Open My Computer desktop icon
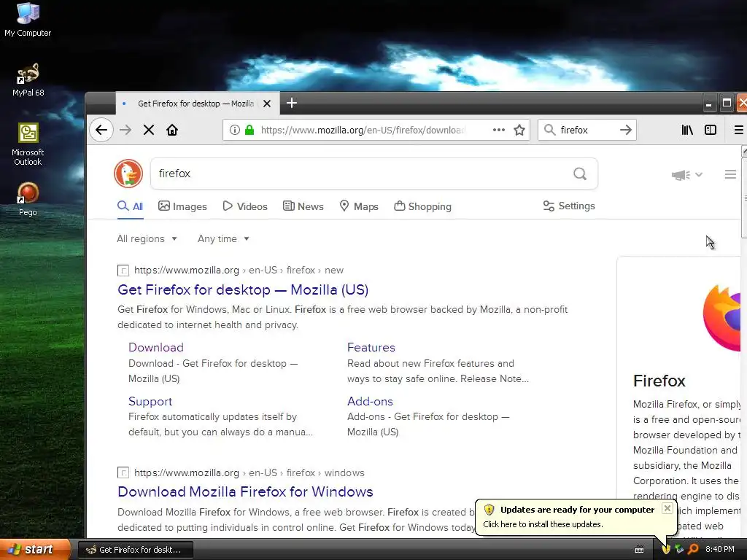Screen dimensions: 747x560 tap(28, 19)
